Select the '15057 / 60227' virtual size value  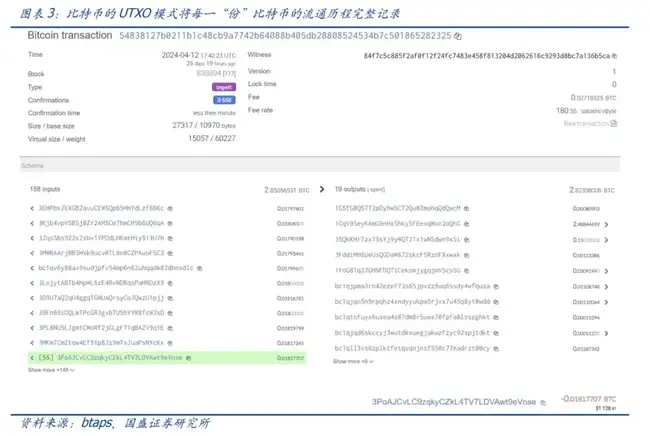(212, 138)
